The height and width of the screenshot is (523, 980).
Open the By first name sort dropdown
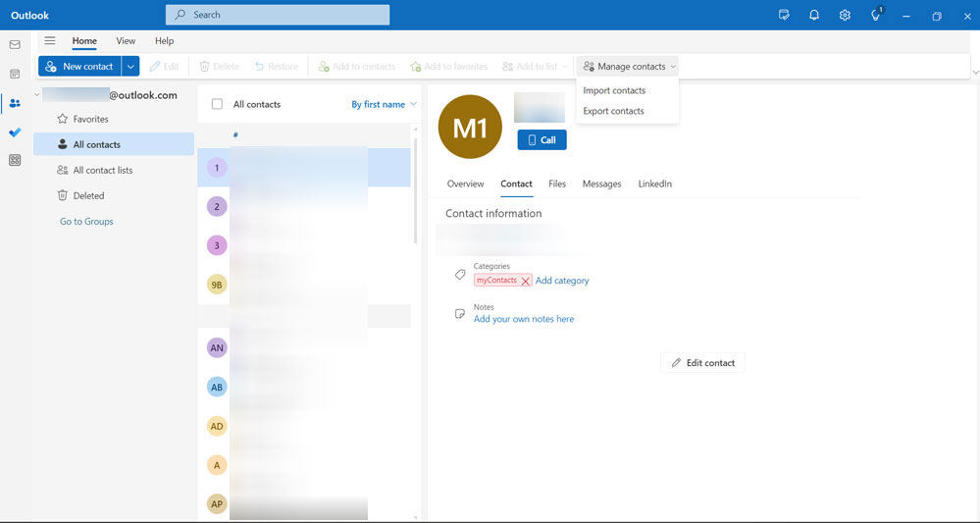pyautogui.click(x=384, y=104)
